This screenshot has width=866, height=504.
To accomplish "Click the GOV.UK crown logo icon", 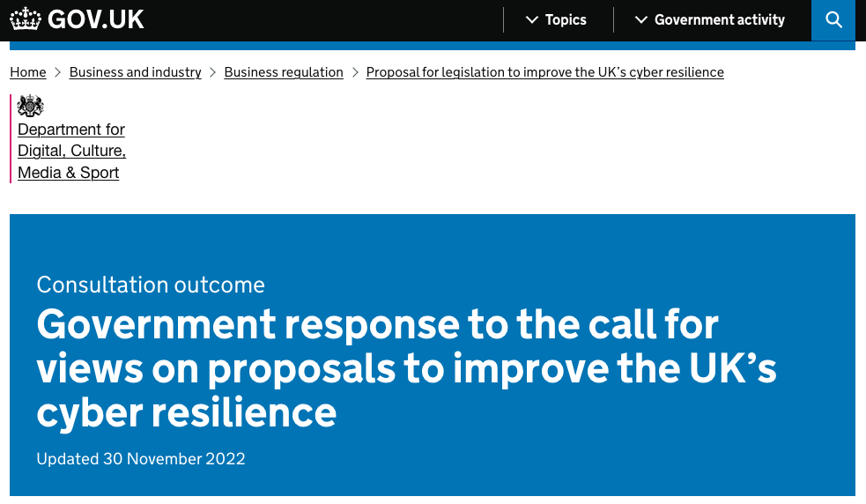I will click(26, 19).
